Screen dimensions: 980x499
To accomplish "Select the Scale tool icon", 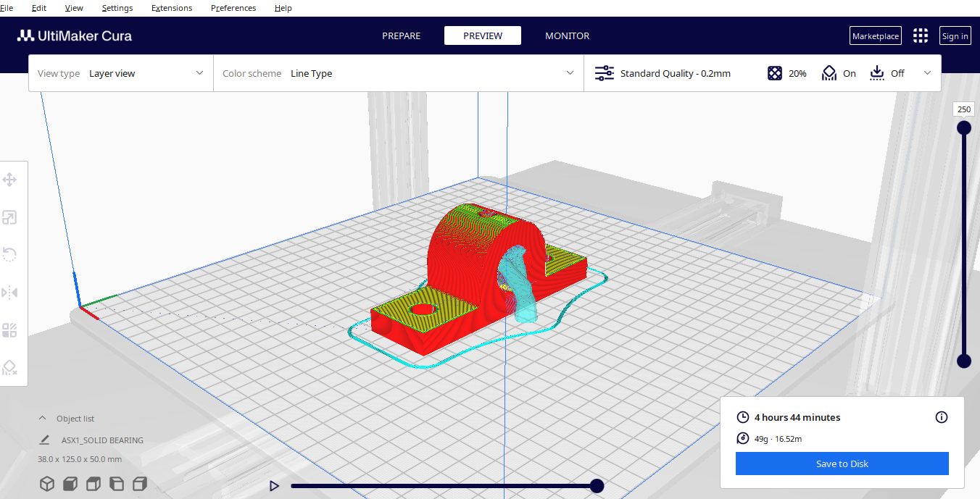I will click(10, 217).
